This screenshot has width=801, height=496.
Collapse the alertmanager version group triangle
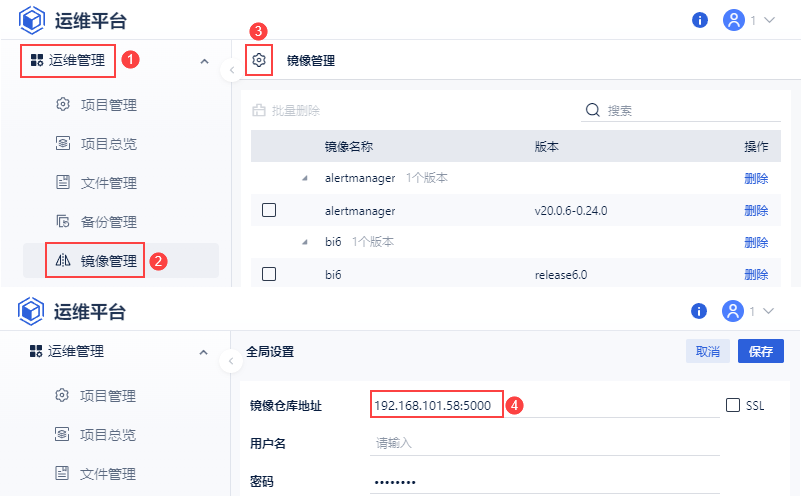coord(305,179)
